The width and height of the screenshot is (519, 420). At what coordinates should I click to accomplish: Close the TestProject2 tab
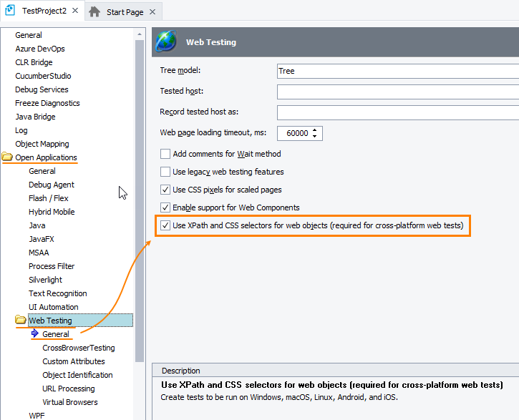(x=76, y=11)
